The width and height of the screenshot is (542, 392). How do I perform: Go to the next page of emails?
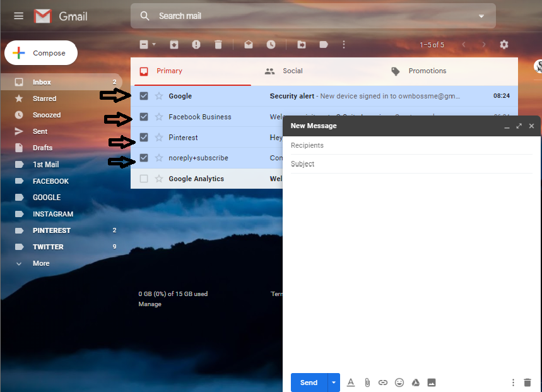coord(483,45)
